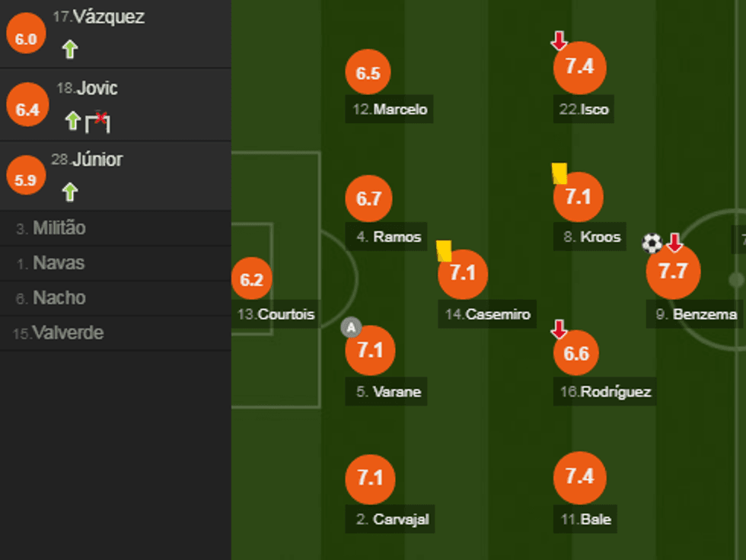Click the goal ball icon beside Benzema
The image size is (746, 560).
point(652,243)
